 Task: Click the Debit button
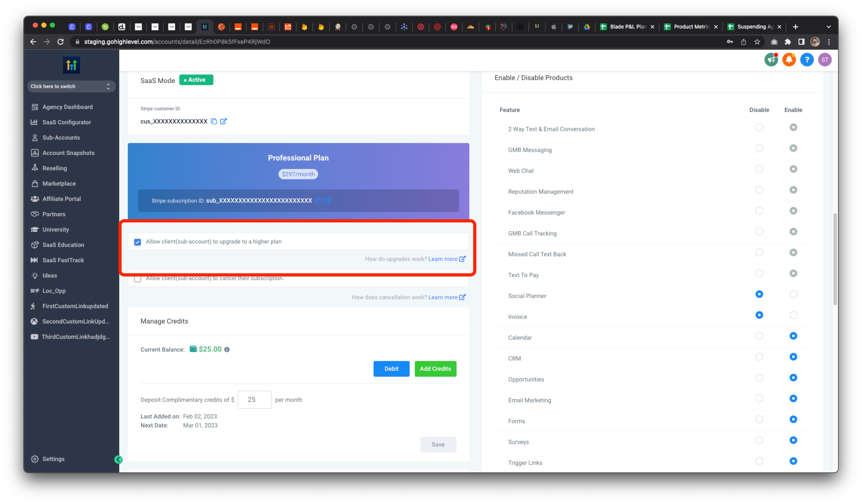coord(391,368)
